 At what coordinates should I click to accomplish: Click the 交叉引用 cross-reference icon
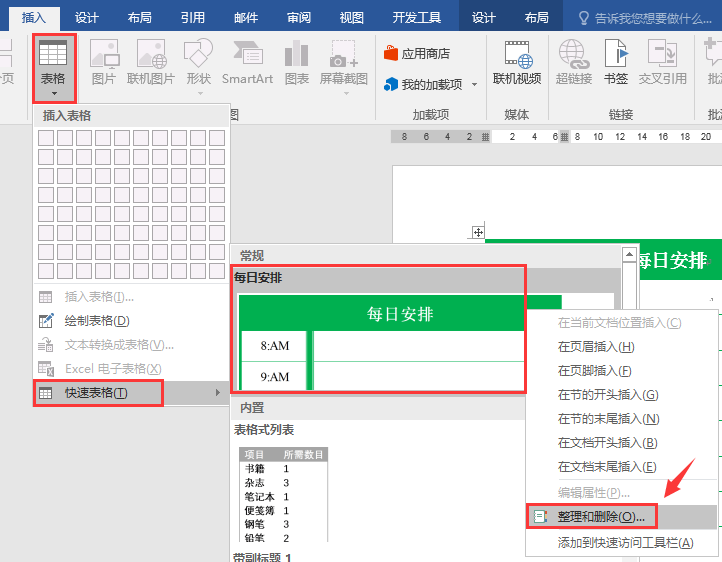coord(663,62)
